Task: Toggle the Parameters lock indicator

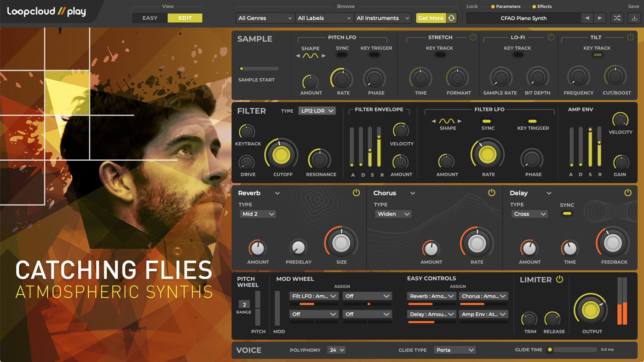Action: click(493, 6)
